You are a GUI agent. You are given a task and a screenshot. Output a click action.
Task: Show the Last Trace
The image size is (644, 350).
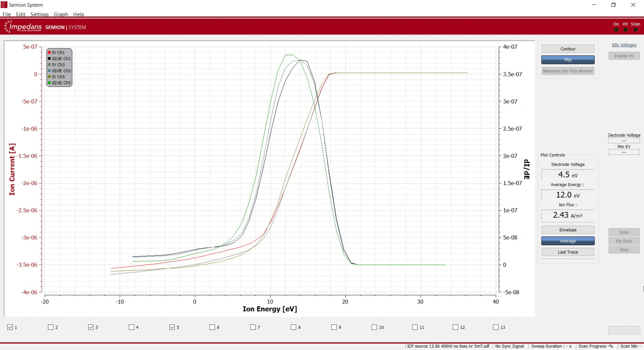(x=568, y=252)
